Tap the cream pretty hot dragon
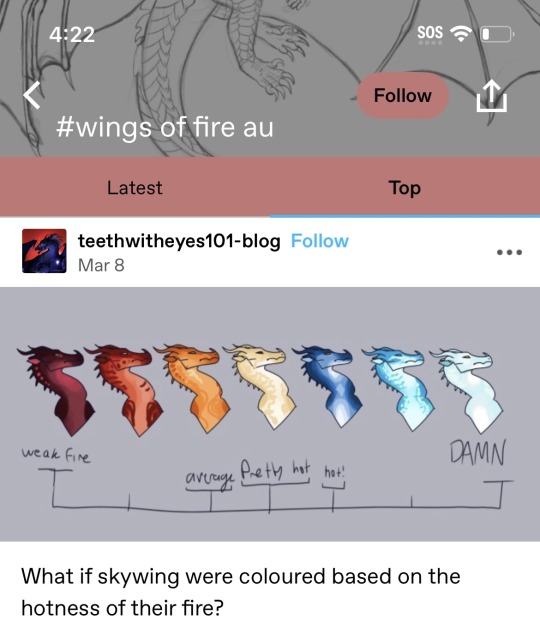The height and width of the screenshot is (620, 540). [260, 386]
